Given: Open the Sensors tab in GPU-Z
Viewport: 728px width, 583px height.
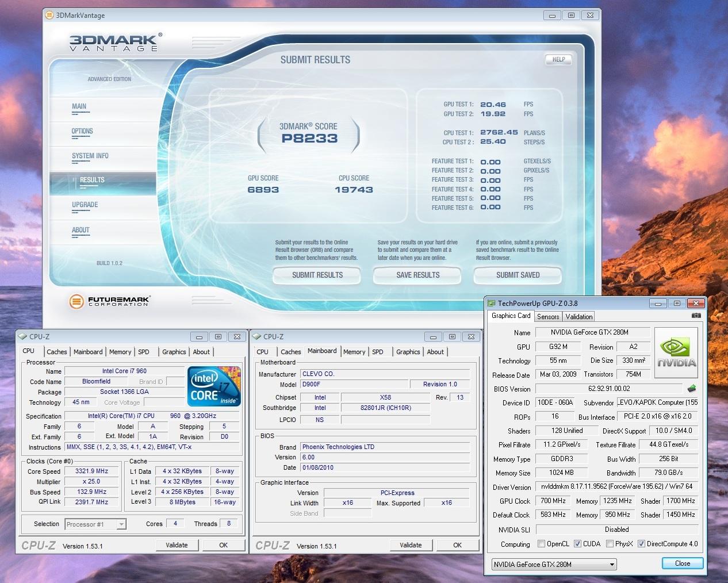Looking at the screenshot, I should click(548, 316).
